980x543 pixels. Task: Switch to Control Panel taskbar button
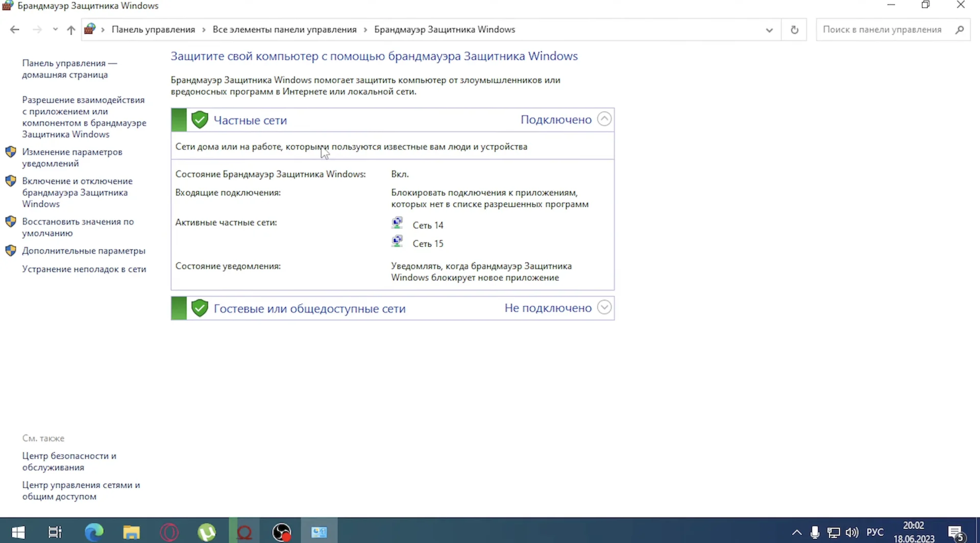(x=319, y=532)
